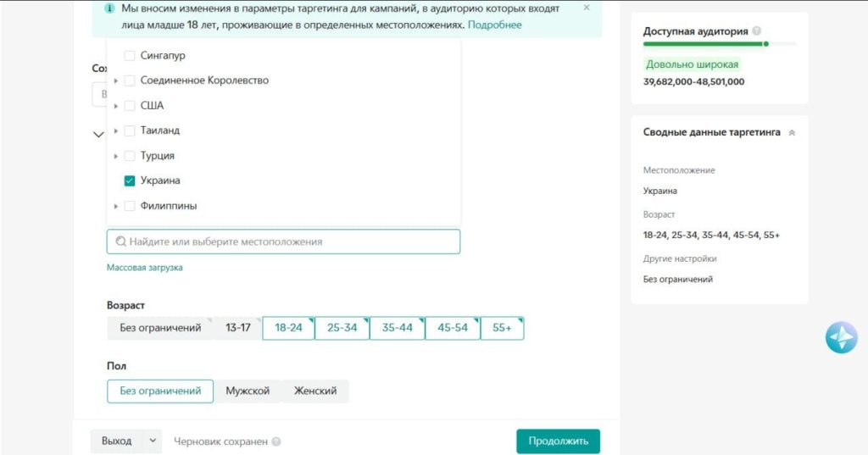Check the Сингапур checkbox
Image resolution: width=868 pixels, height=455 pixels.
(130, 56)
